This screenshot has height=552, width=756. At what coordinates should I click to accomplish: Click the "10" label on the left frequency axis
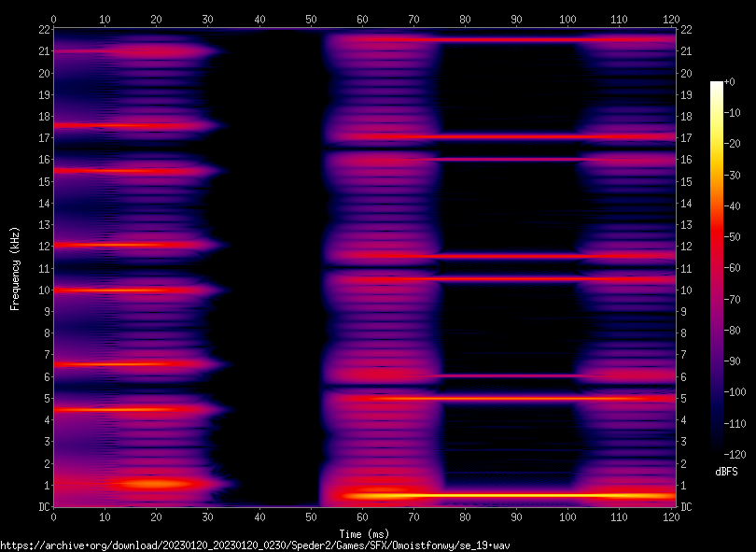tap(42, 290)
